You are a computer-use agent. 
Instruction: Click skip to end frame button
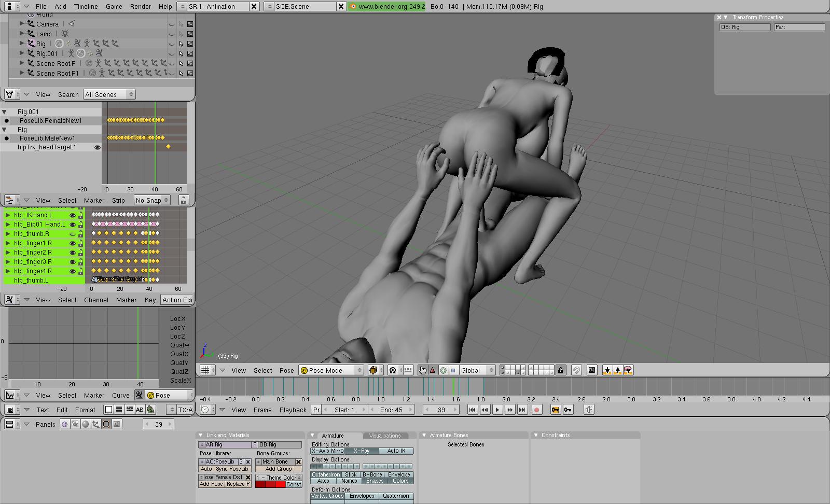click(x=522, y=410)
